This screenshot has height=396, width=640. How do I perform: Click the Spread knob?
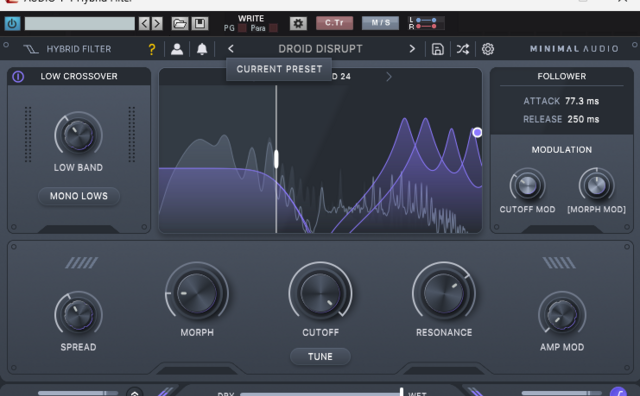click(78, 315)
